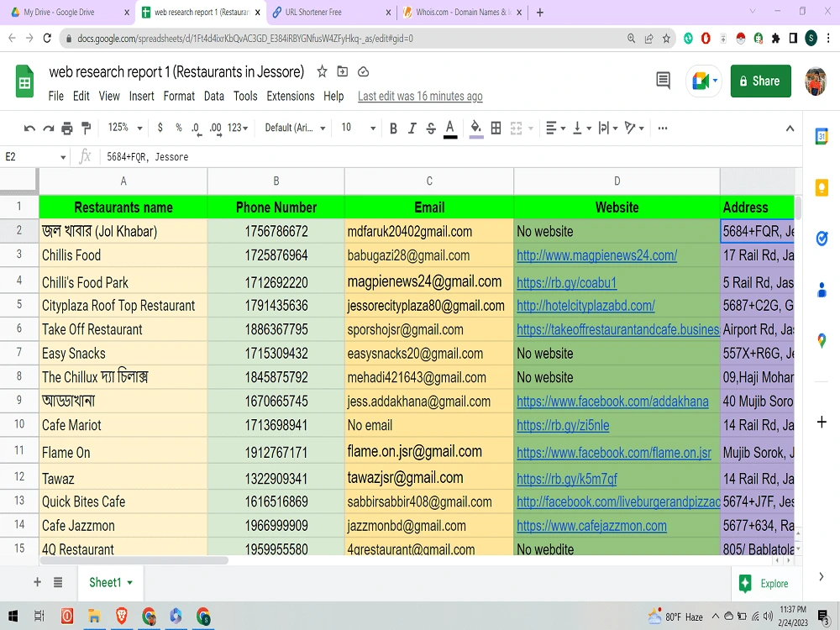Click the Undo icon in toolbar
The image size is (840, 630).
[x=29, y=128]
